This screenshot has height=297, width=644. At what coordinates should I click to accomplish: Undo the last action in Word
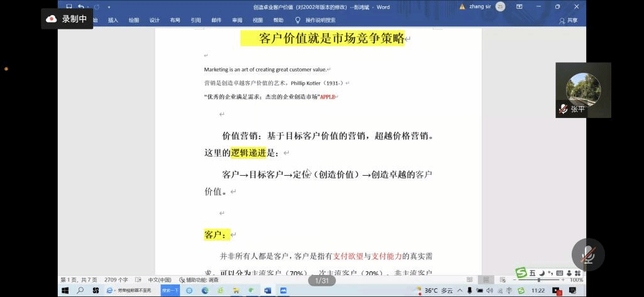(x=81, y=7)
